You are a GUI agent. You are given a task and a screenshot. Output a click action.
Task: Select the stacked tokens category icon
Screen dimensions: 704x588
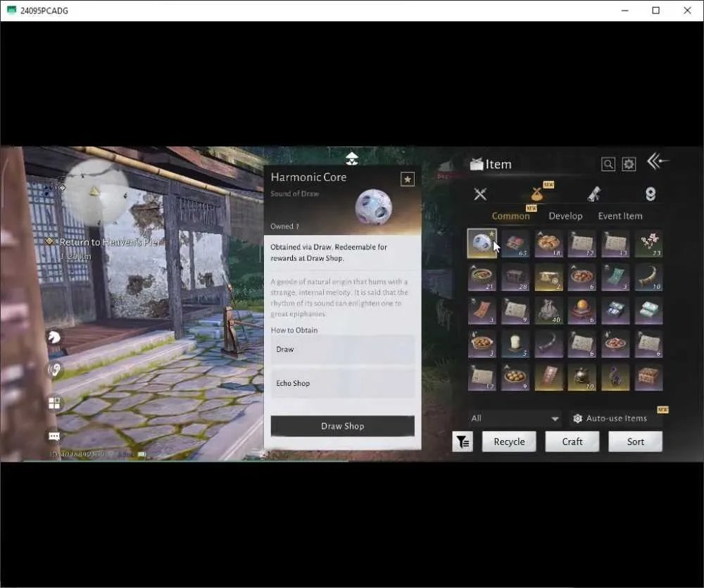click(650, 194)
